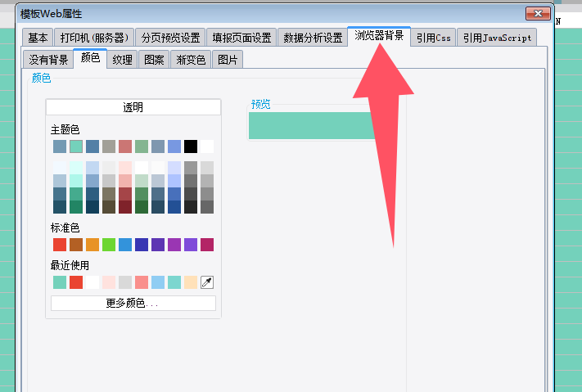Pick the white theme color swatch
The image size is (582, 392).
207,146
